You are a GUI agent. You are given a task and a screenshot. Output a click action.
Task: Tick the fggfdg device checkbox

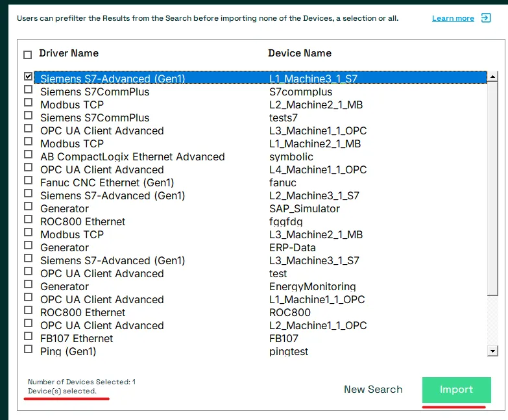[x=28, y=219]
